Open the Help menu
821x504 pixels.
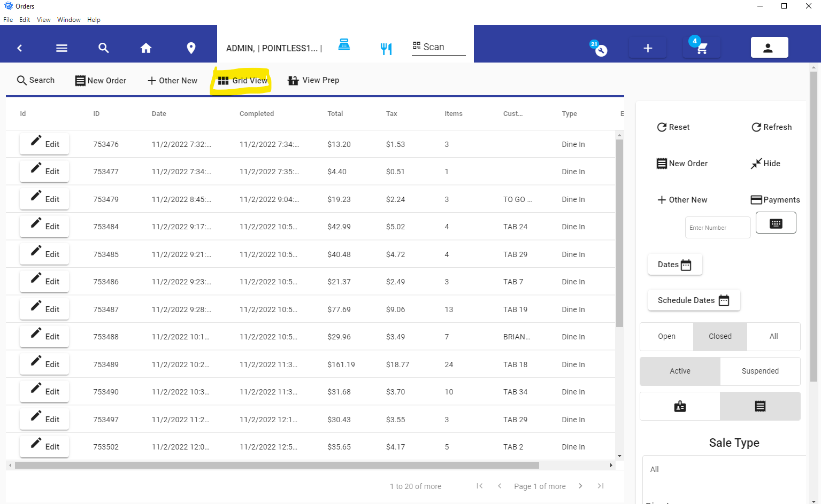tap(94, 20)
